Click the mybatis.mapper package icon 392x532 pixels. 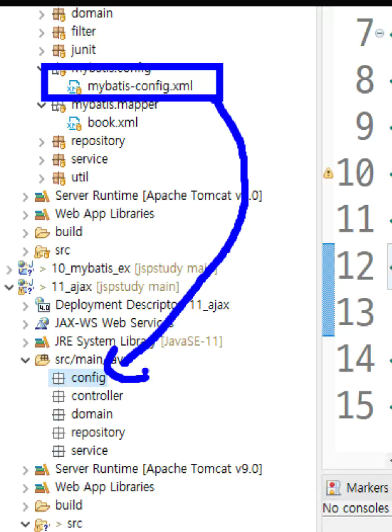tap(59, 106)
